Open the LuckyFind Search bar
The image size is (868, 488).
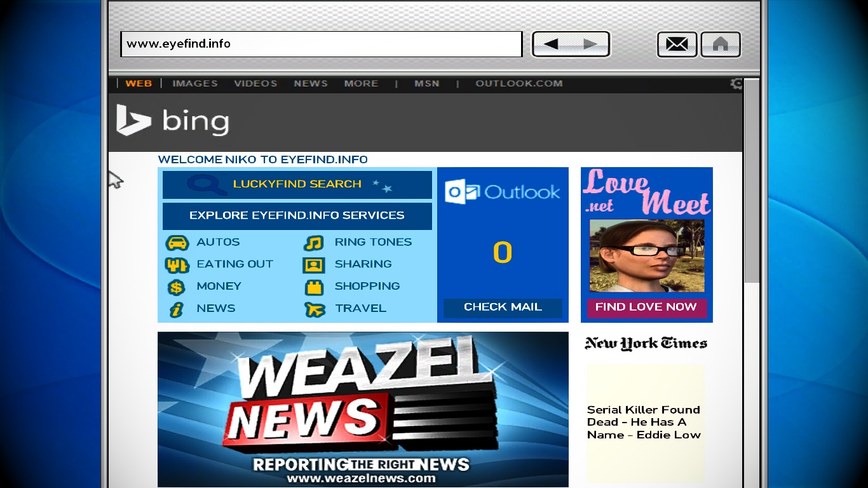[x=297, y=184]
